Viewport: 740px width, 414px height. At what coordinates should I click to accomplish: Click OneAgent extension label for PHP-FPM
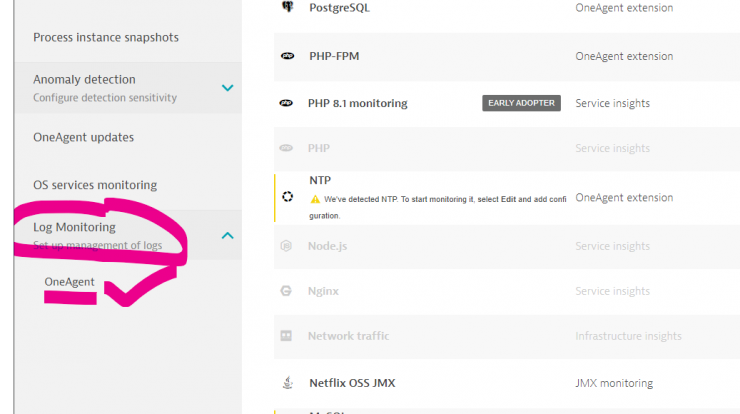pyautogui.click(x=624, y=56)
